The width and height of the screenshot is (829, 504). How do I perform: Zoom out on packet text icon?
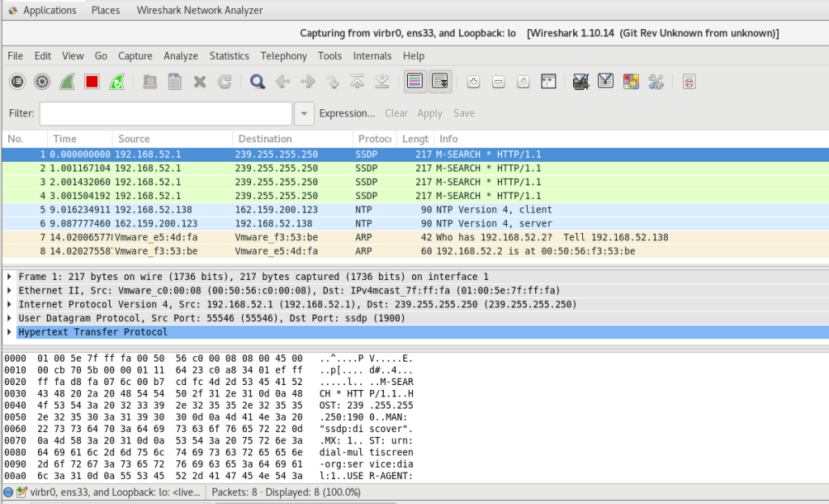pos(499,82)
